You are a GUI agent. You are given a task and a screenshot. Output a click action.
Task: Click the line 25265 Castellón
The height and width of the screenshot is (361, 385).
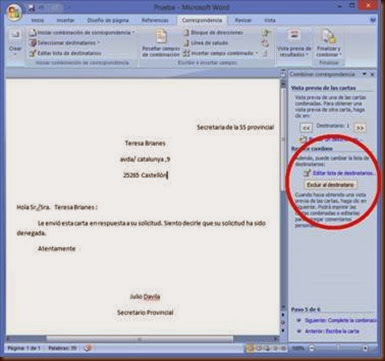point(144,175)
